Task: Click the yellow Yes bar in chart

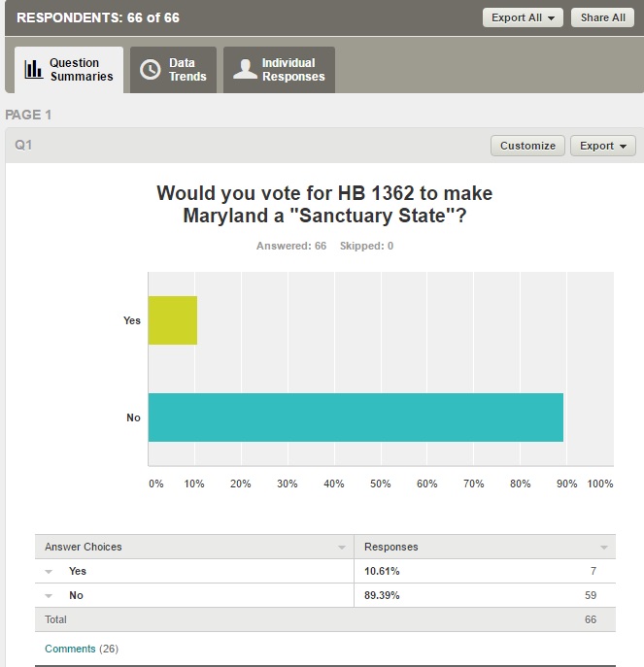Action: coord(173,320)
